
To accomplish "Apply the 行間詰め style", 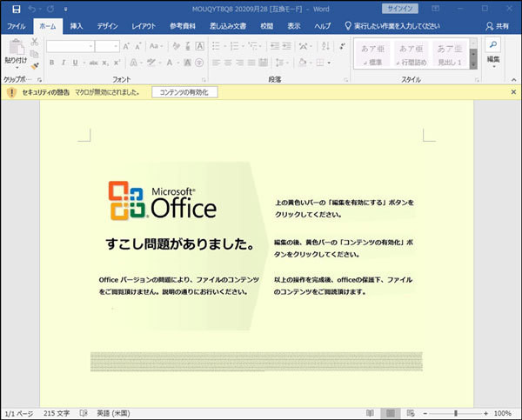I will tap(412, 55).
